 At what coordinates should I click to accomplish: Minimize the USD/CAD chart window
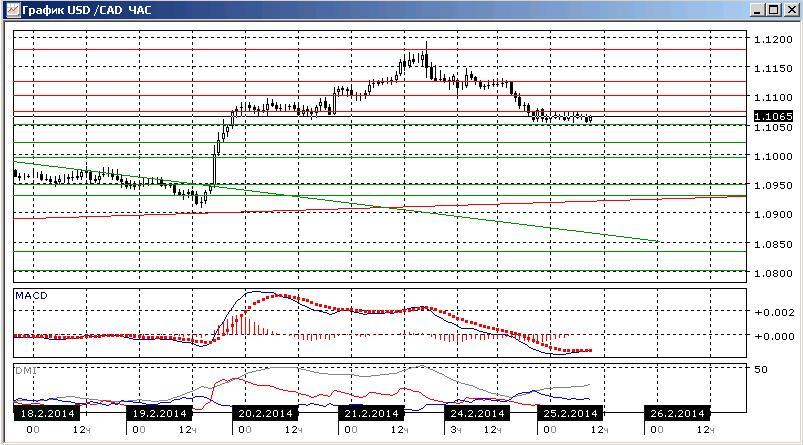coord(758,10)
